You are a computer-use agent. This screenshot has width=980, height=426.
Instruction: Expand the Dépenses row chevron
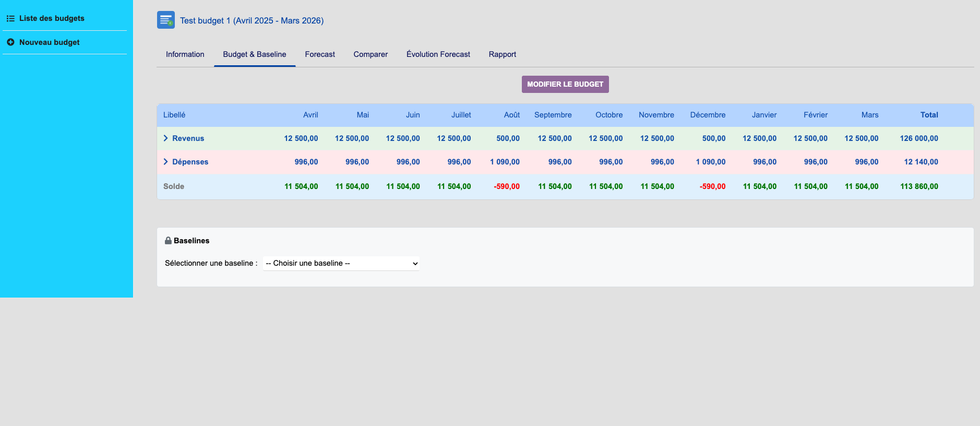click(x=166, y=162)
